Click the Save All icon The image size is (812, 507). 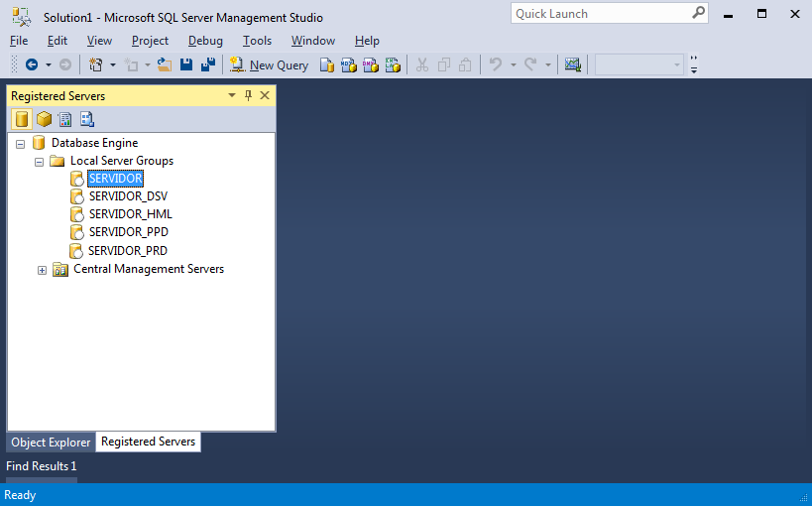(208, 64)
